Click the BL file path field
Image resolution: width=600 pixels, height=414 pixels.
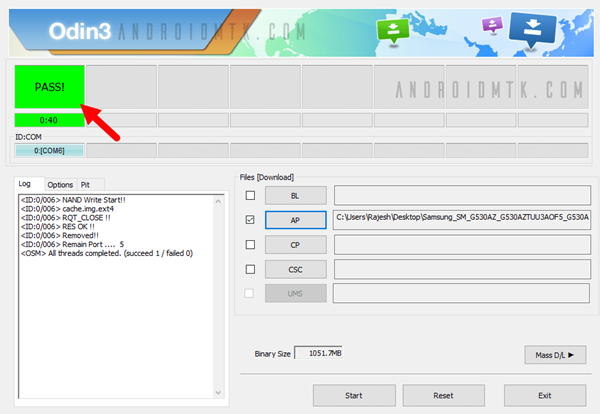pyautogui.click(x=462, y=196)
